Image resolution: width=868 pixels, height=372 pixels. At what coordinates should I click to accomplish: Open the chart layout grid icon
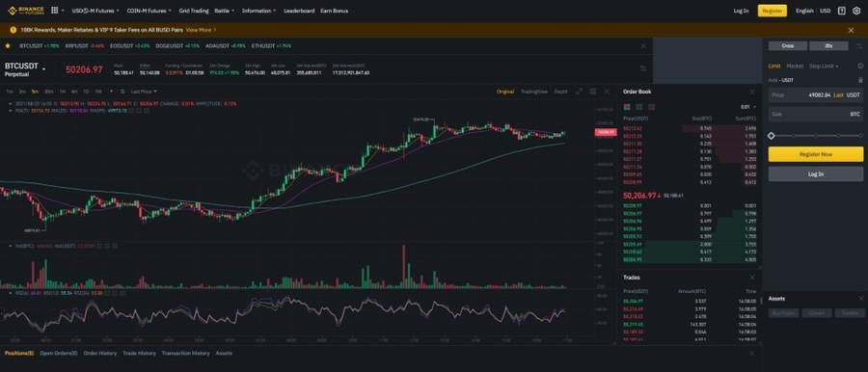[593, 92]
